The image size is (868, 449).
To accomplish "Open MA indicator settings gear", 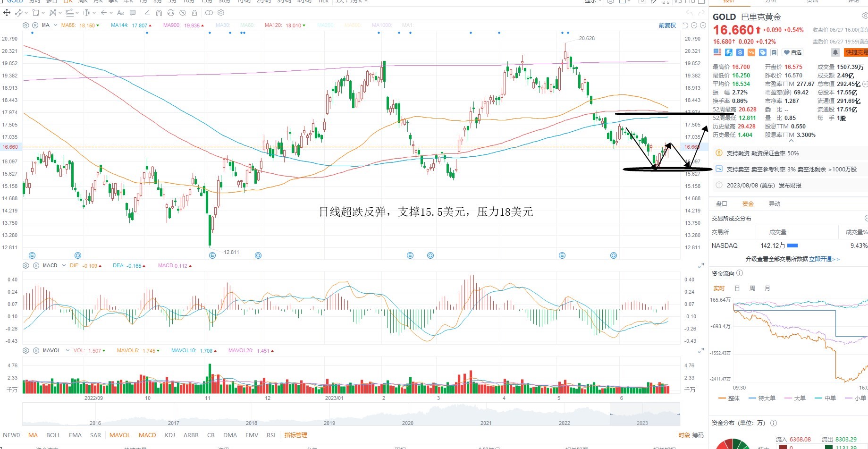I will [x=25, y=25].
